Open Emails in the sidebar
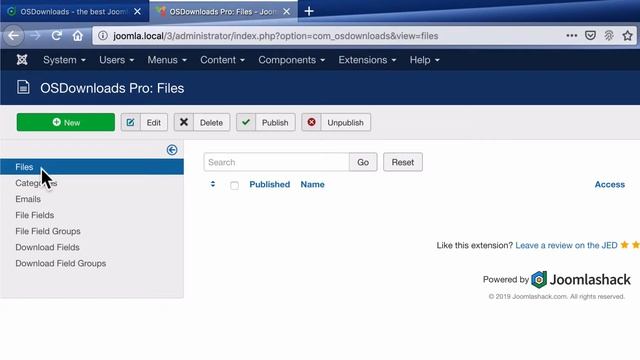This screenshot has width=640, height=360. (x=28, y=199)
